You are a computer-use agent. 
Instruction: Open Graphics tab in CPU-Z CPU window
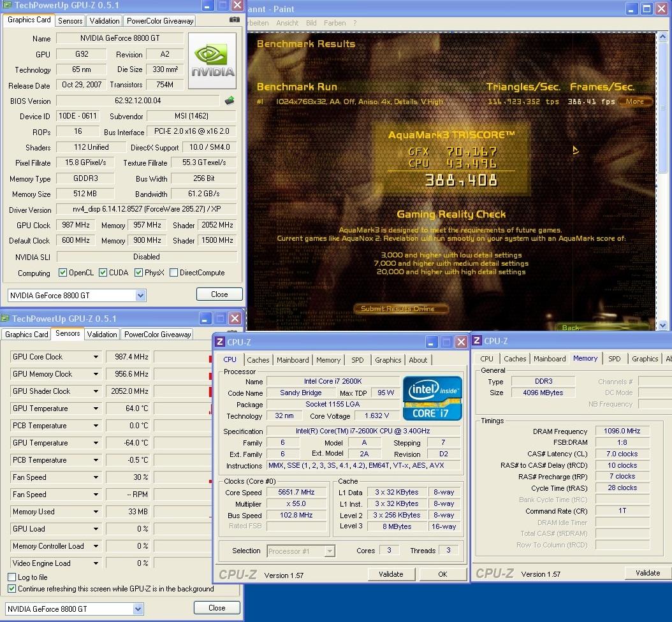pos(388,360)
